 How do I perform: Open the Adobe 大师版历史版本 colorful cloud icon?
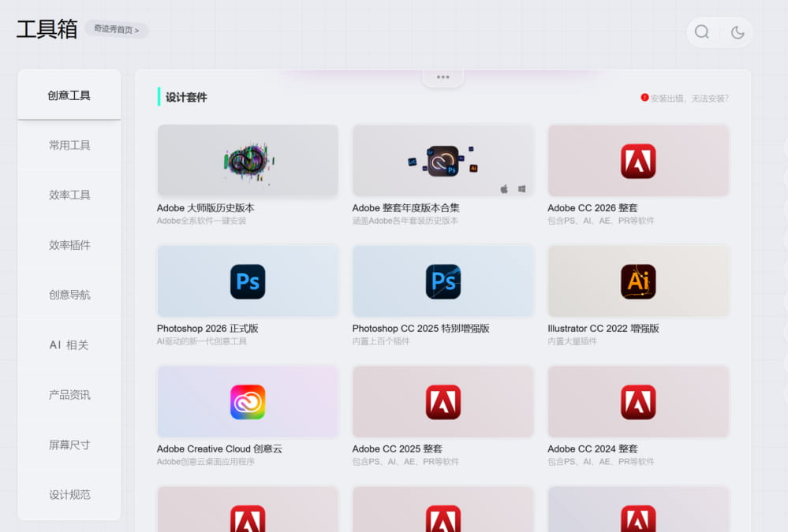tap(248, 162)
